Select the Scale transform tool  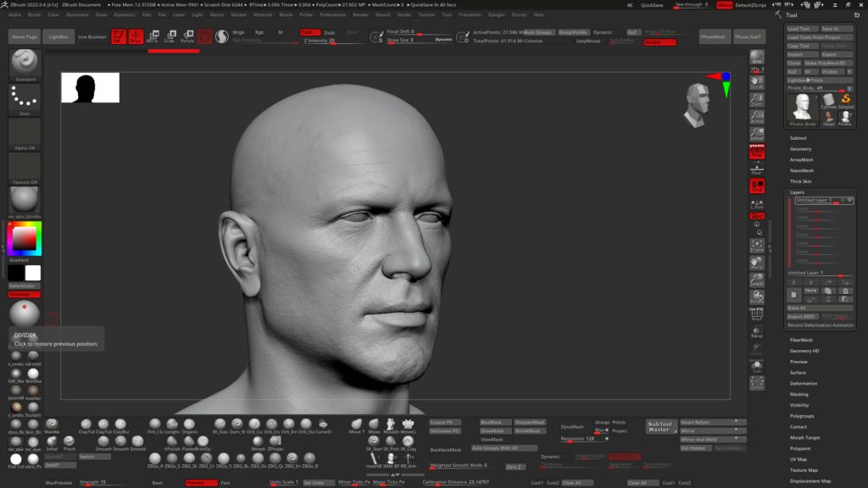[170, 36]
